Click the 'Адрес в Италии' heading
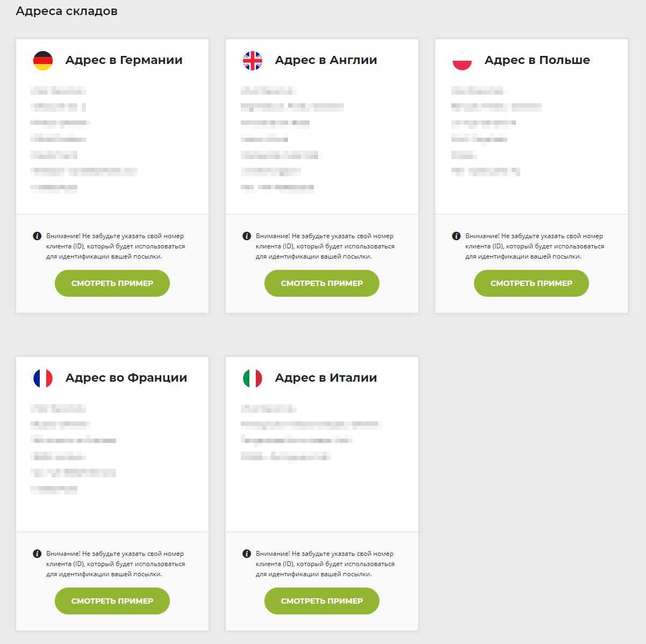646x644 pixels. (x=326, y=378)
